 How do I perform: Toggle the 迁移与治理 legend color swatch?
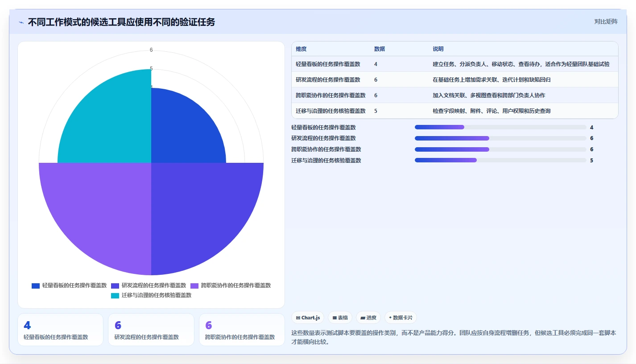pos(115,295)
